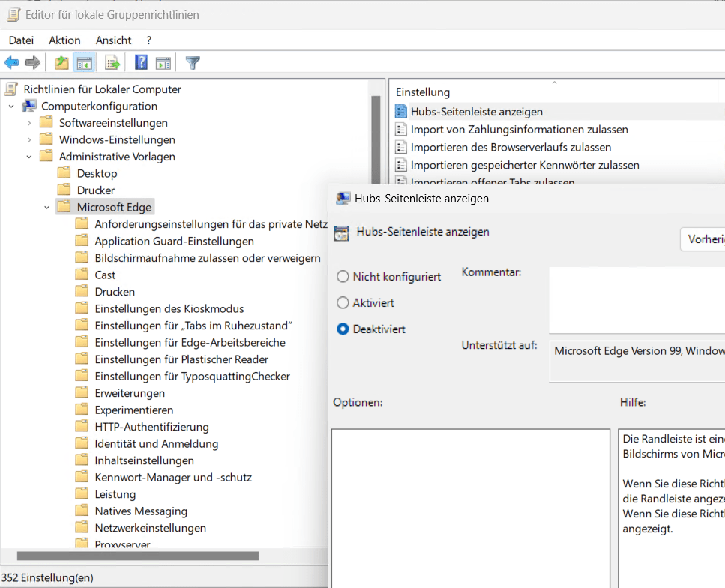This screenshot has width=725, height=588.
Task: Click the policy icon beside Importieren des Browserverlaufs
Action: (x=401, y=147)
